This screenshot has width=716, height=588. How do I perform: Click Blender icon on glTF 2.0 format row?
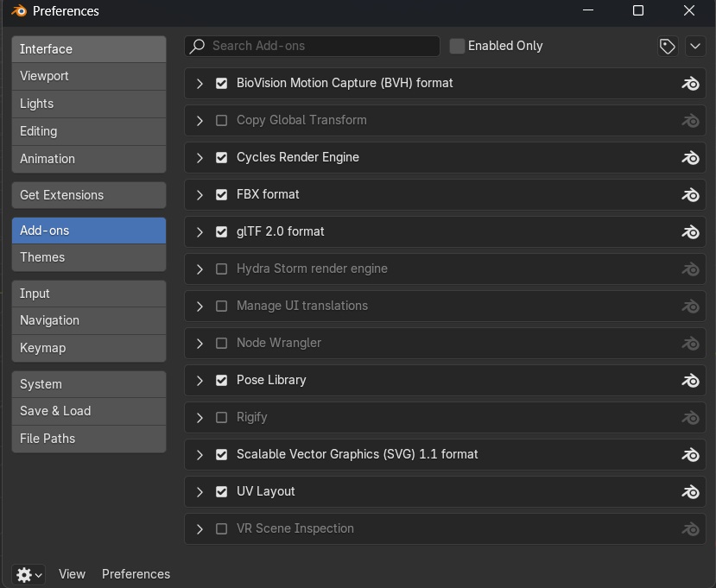click(690, 232)
